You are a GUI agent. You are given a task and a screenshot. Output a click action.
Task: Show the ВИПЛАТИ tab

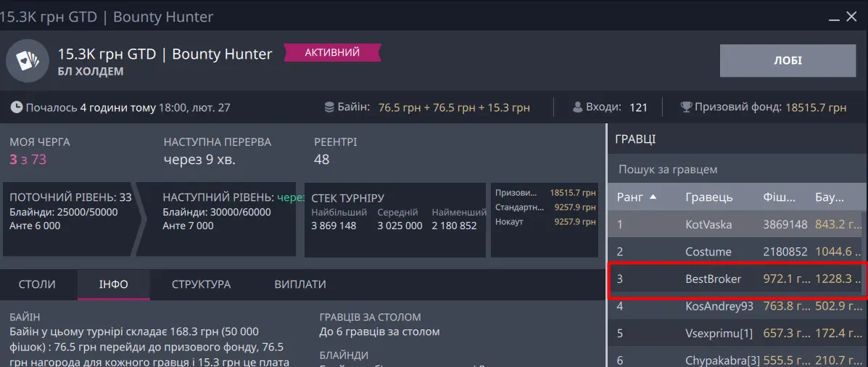coord(299,284)
